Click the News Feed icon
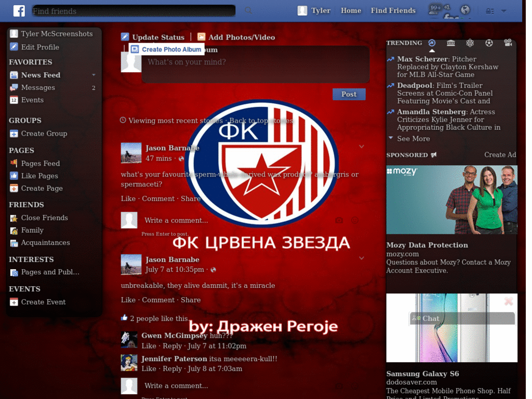The image size is (532, 399). coord(14,75)
